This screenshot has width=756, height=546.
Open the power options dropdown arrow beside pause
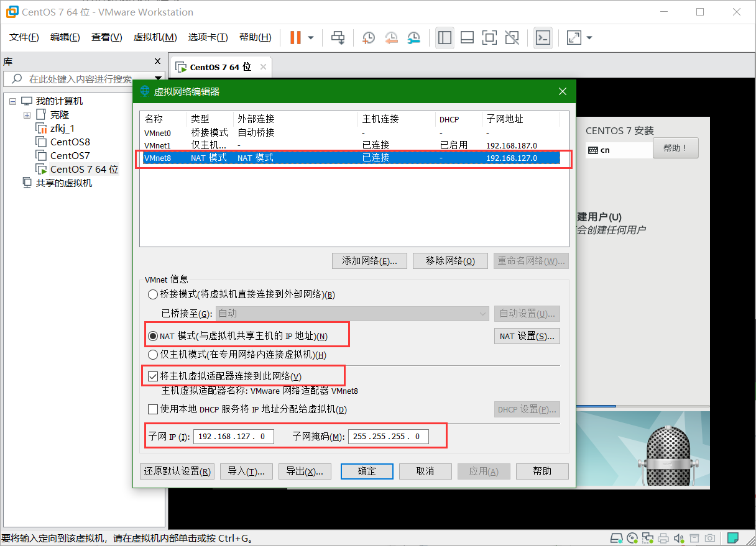[x=311, y=38]
